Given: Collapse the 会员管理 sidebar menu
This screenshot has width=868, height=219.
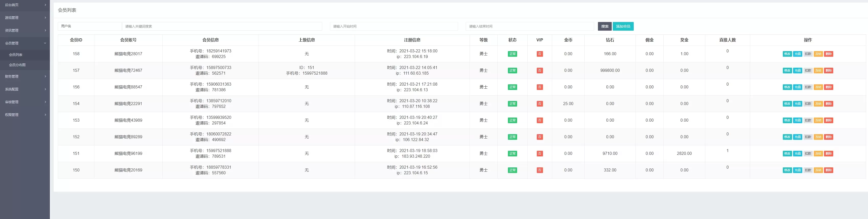Looking at the screenshot, I should (x=25, y=43).
